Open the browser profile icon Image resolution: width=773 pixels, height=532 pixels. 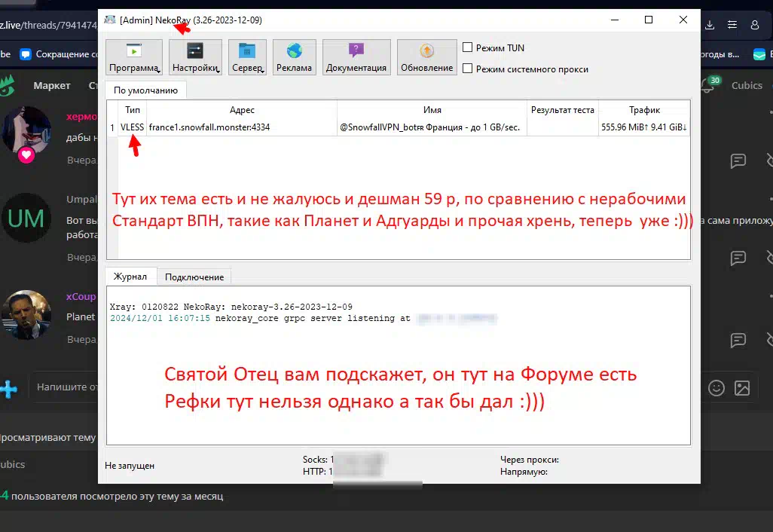point(755,25)
